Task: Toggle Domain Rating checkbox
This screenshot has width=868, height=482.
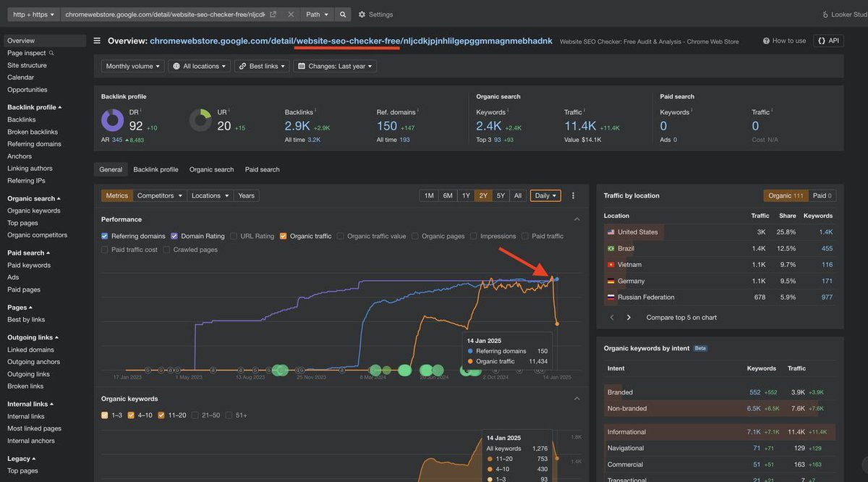Action: click(174, 236)
